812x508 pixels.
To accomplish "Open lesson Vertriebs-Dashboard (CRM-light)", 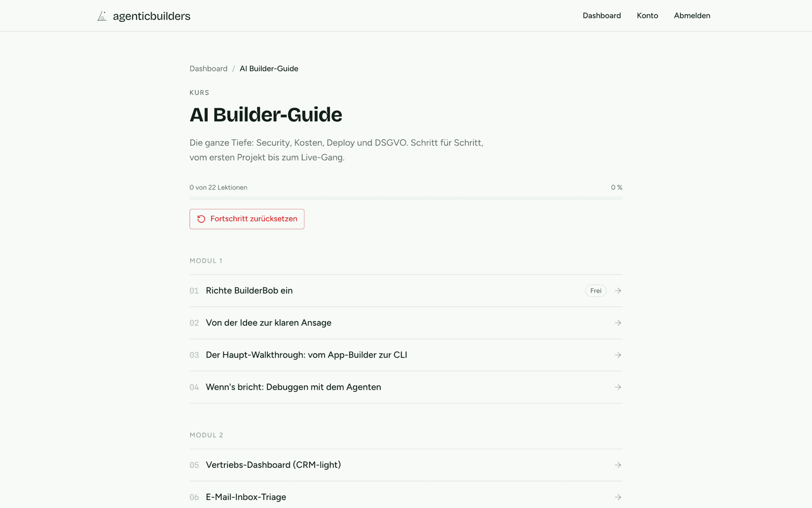I will pos(406,465).
